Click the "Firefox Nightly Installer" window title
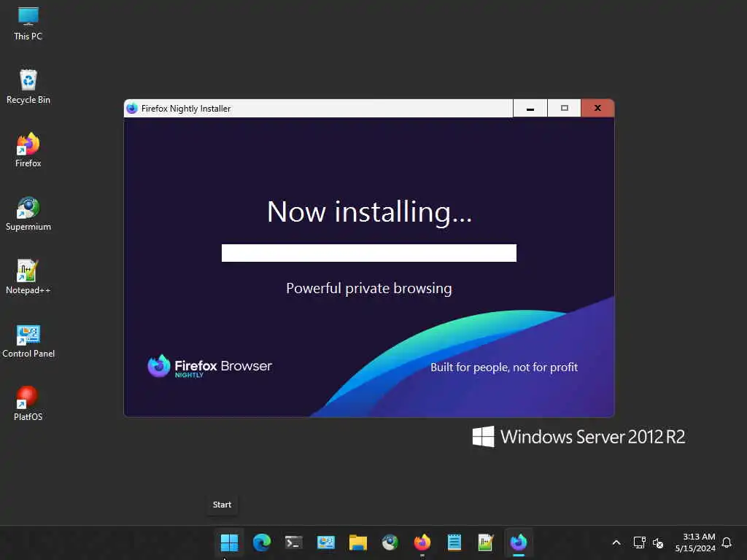747x560 pixels. (x=186, y=109)
